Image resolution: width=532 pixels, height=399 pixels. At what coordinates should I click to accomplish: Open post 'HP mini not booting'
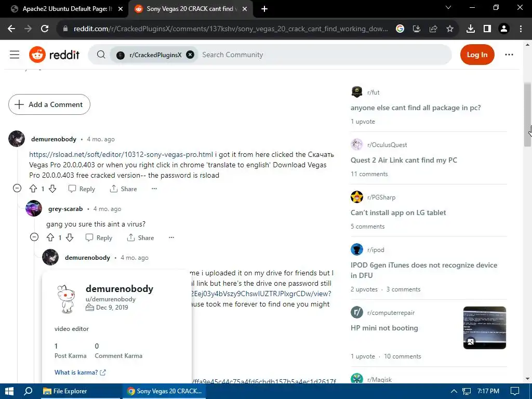tap(384, 328)
